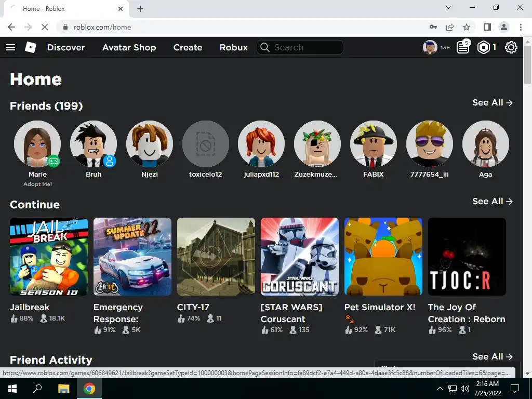Open the volume tray icon
This screenshot has width=532, height=399.
point(465,389)
